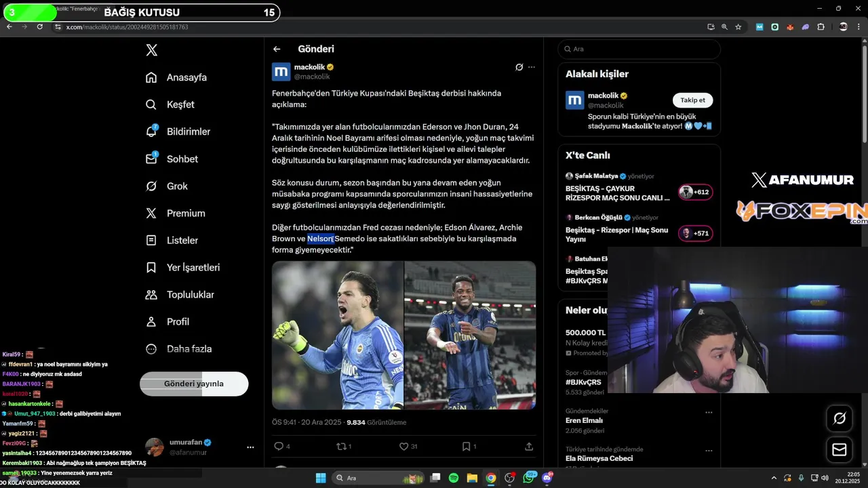This screenshot has height=488, width=868.
Task: Open mackolik profile avatar in post
Action: (x=281, y=72)
